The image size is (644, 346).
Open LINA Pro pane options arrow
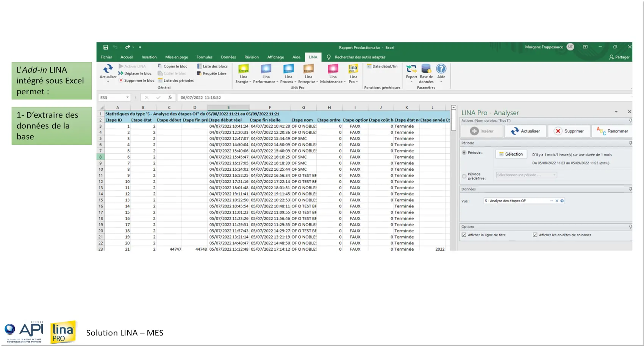[616, 112]
